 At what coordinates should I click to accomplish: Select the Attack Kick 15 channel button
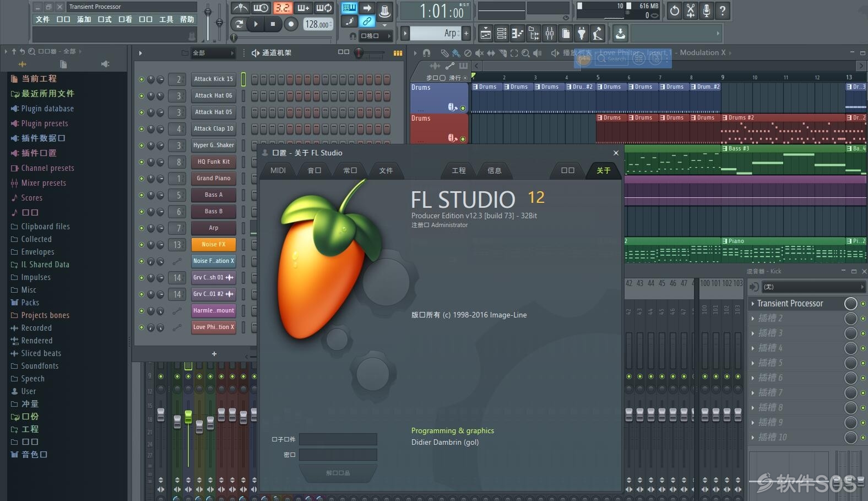[x=213, y=79]
